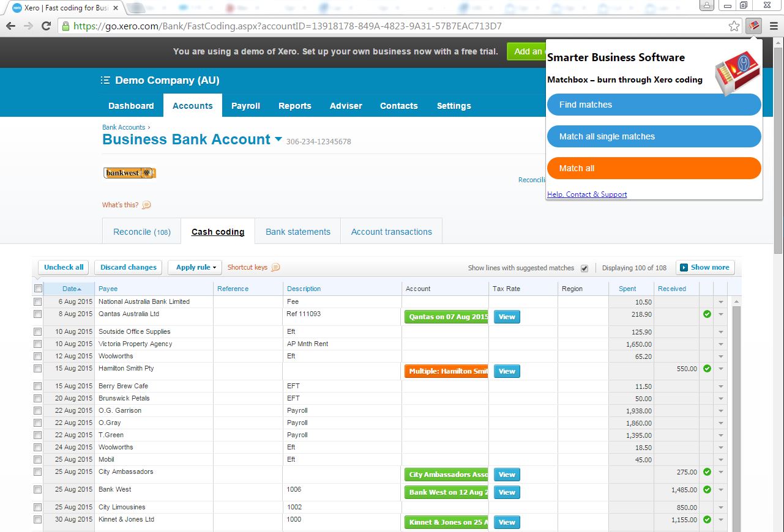The image size is (784, 532).
Task: Click the green tick on the Kinnet & Jones Ltd row
Action: 707,520
